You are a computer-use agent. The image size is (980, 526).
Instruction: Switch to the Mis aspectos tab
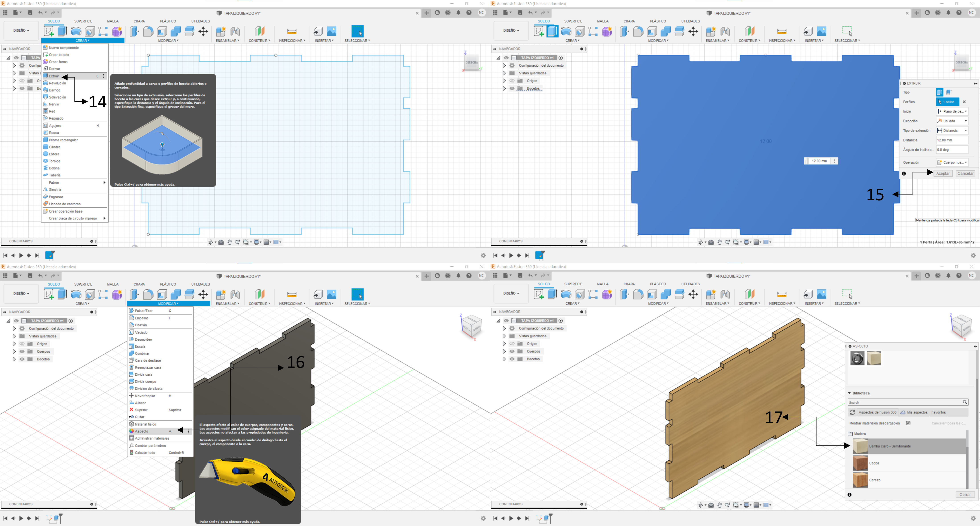click(917, 412)
